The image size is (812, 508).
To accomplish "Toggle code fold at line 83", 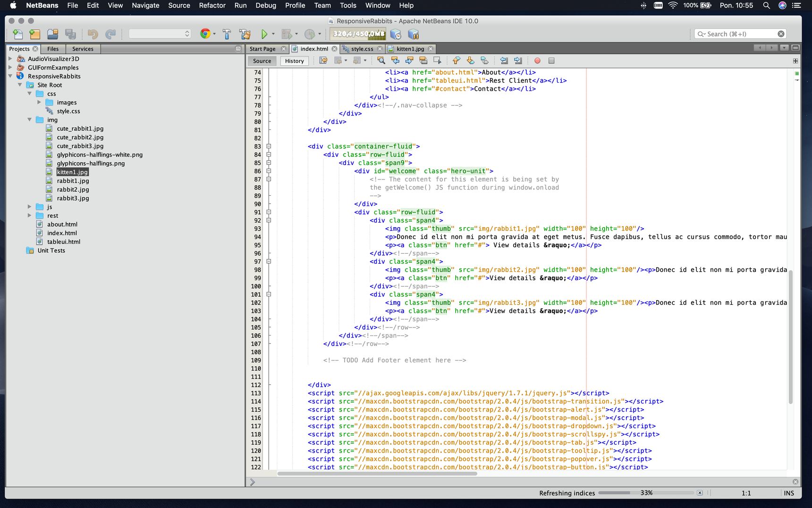I will click(269, 146).
